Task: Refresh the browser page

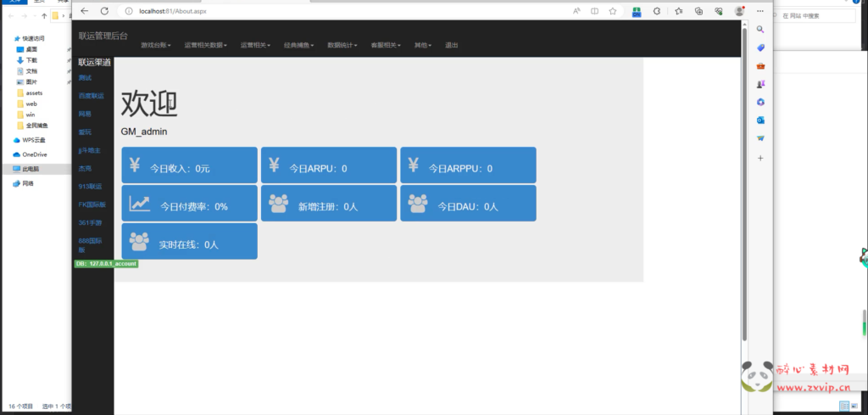Action: pos(104,11)
